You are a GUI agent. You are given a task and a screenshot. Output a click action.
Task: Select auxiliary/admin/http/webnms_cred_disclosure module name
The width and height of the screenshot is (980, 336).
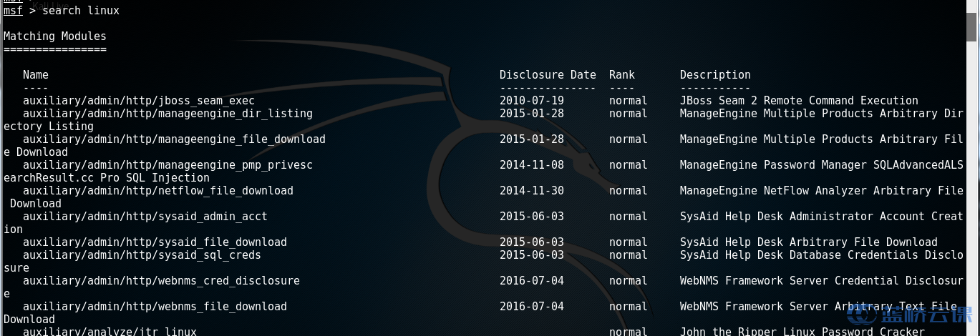(161, 281)
